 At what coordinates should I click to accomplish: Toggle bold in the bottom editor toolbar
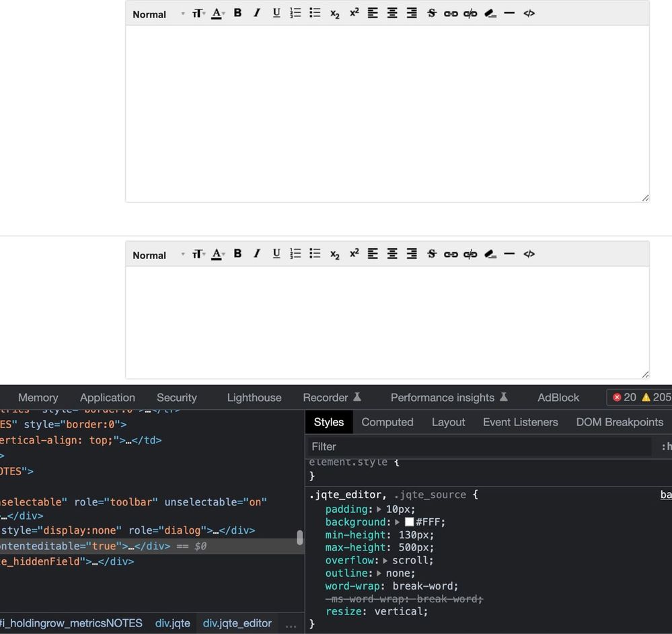point(237,254)
